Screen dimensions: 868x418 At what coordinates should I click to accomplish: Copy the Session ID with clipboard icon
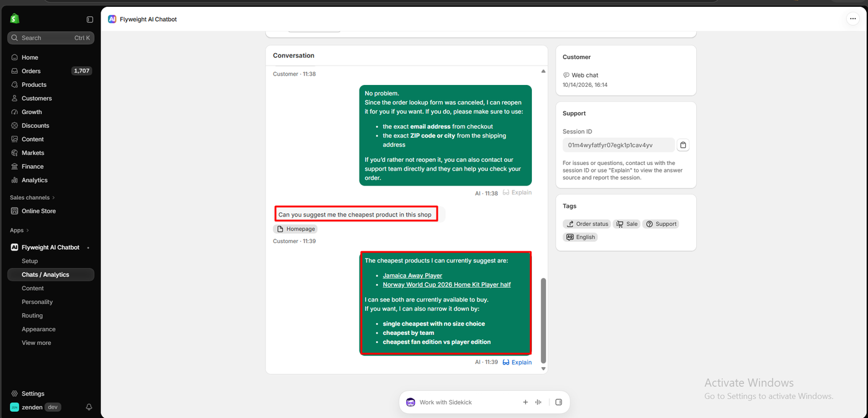(683, 145)
